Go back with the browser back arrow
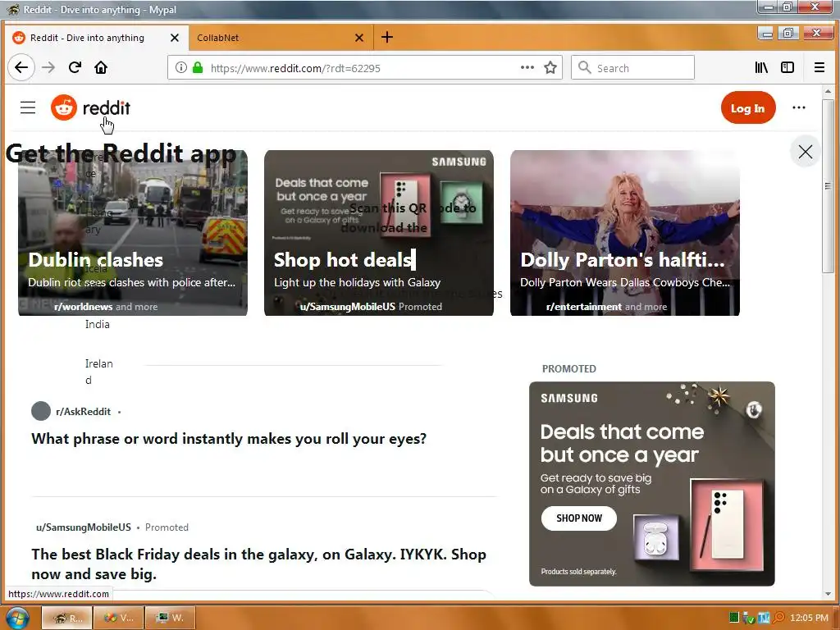840x630 pixels. pyautogui.click(x=21, y=67)
